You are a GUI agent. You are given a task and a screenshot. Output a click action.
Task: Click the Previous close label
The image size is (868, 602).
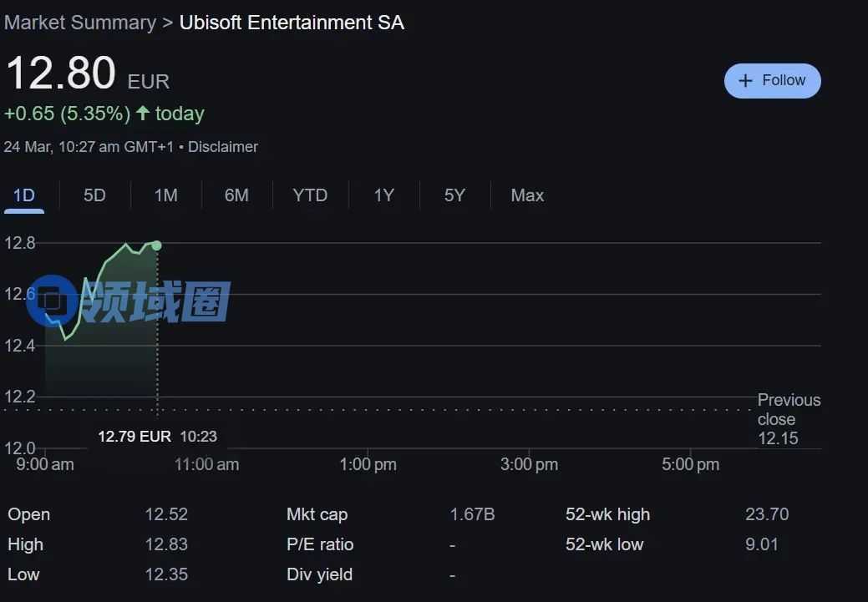pos(789,409)
